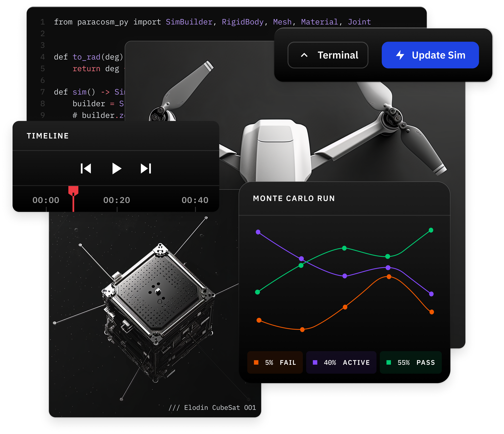
Task: Click the green PASS color square
Action: (389, 362)
